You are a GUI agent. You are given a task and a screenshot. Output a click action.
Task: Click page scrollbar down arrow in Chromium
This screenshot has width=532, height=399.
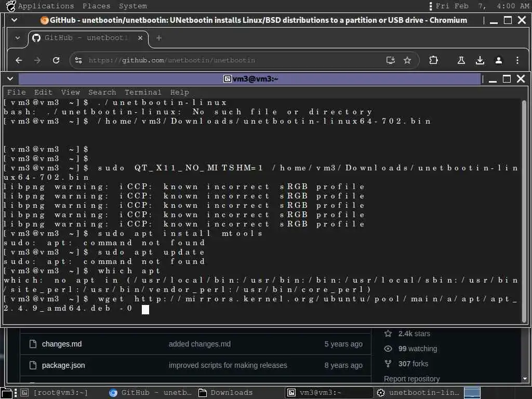pos(525,379)
